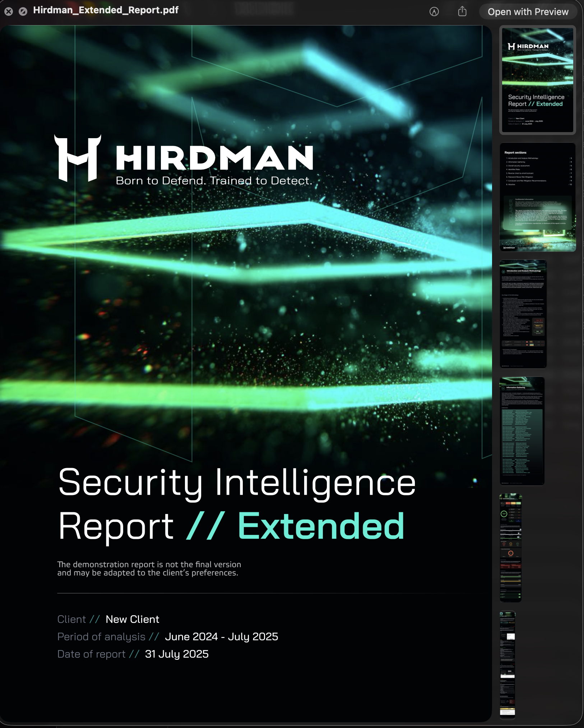Click the tagline "Born to Defend. Trained to Detect."
584x728 pixels.
click(214, 181)
